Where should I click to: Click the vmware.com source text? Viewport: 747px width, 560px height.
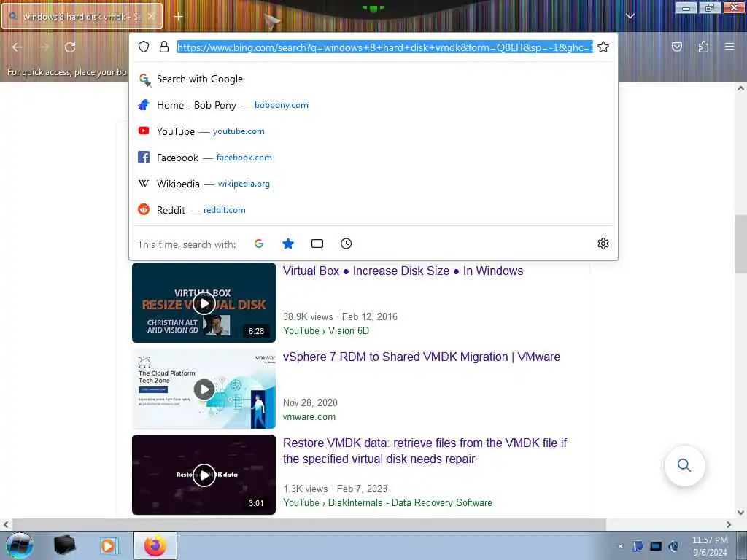point(309,416)
